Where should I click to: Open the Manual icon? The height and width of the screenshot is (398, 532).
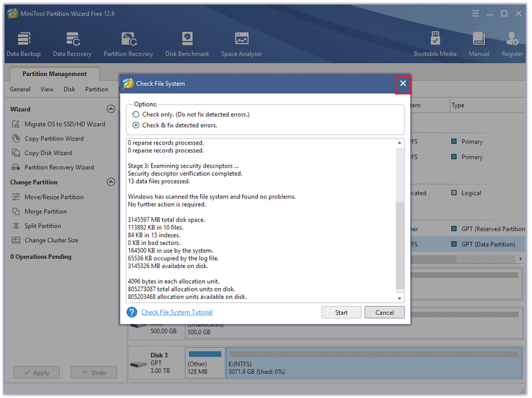(x=479, y=45)
